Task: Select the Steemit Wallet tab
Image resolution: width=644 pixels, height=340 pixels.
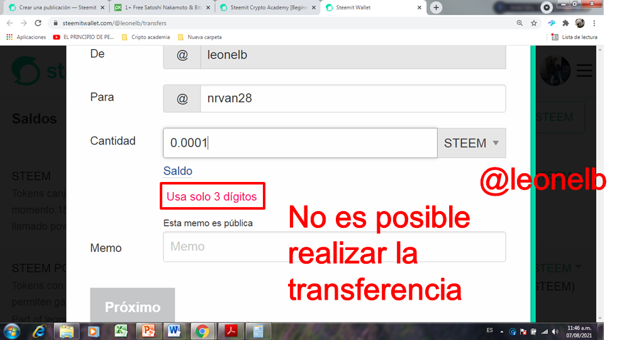Action: [372, 8]
